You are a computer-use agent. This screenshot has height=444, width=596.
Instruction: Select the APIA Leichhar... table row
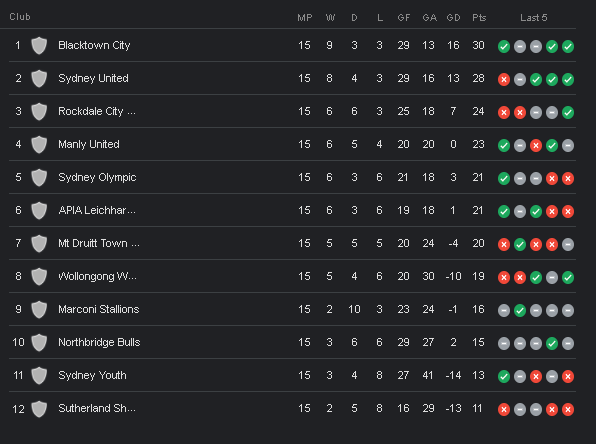pyautogui.click(x=292, y=210)
